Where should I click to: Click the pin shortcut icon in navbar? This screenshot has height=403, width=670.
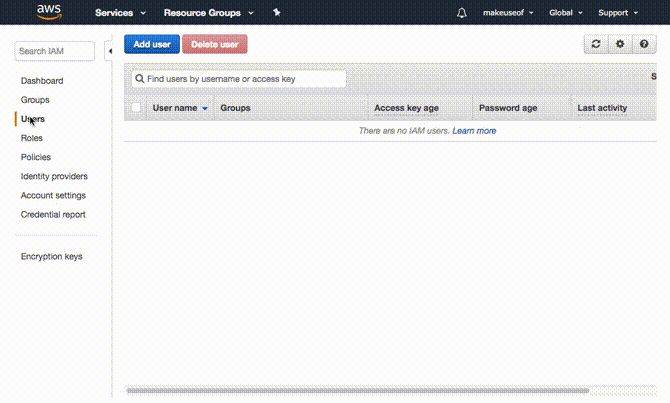(x=277, y=13)
